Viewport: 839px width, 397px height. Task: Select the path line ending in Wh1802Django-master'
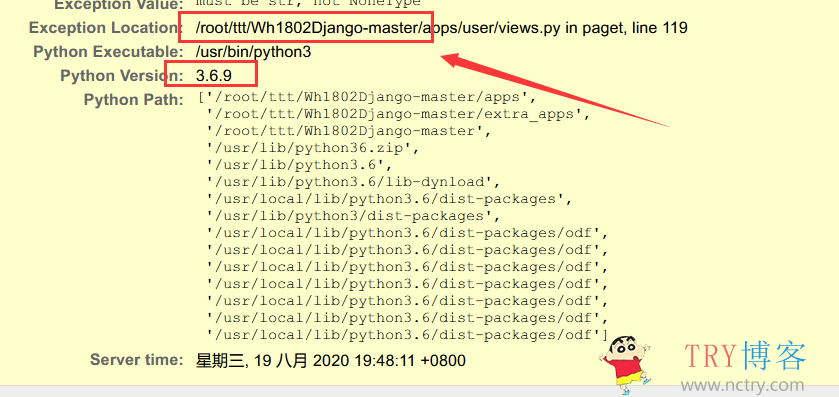pyautogui.click(x=349, y=131)
